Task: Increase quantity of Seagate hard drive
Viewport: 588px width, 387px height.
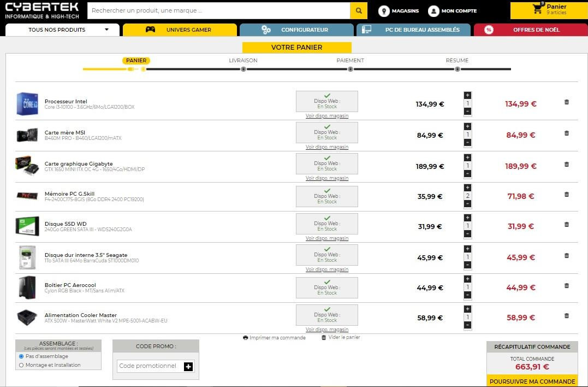Action: tap(467, 249)
